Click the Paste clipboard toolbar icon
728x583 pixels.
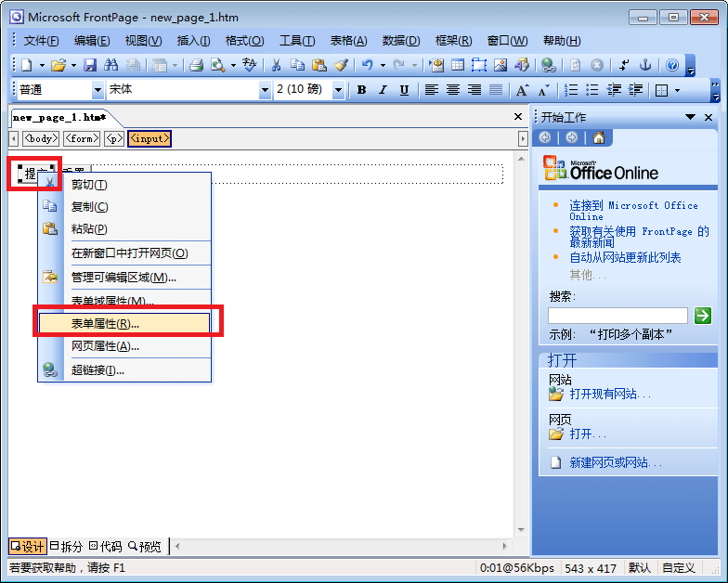click(x=319, y=65)
